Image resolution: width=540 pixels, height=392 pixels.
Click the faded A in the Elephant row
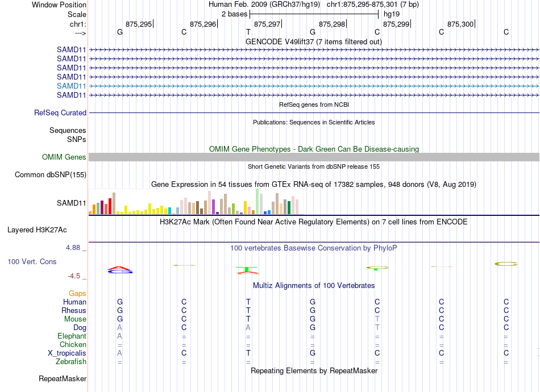pos(119,336)
